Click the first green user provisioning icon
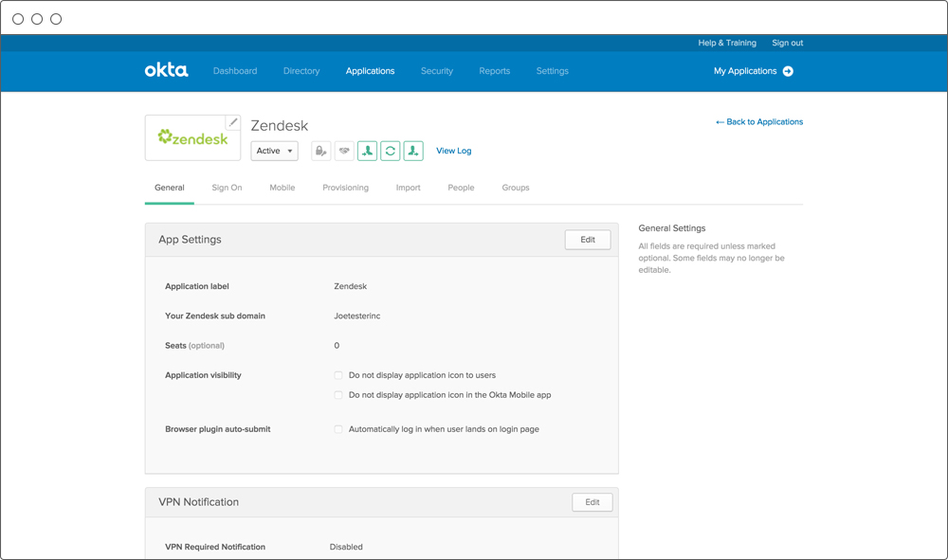948x560 pixels. [x=367, y=151]
